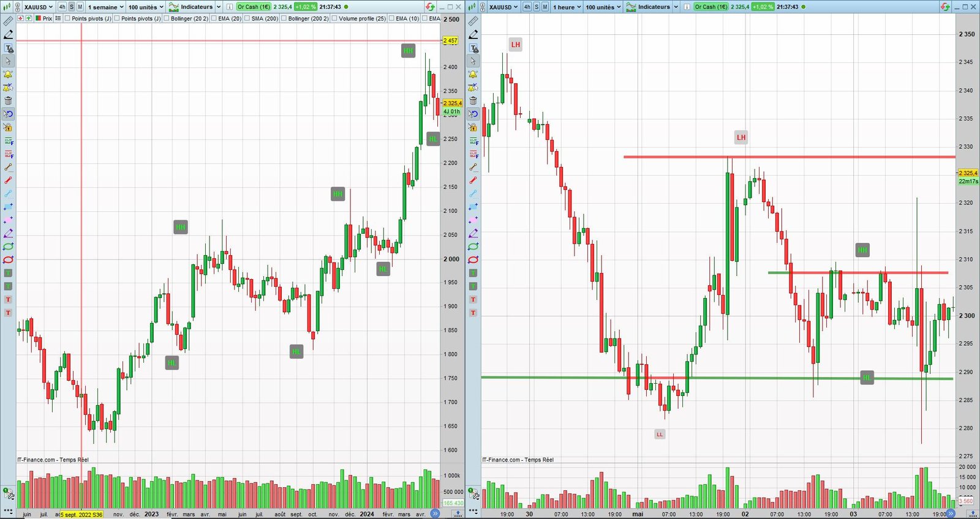This screenshot has height=519, width=980.
Task: Select the green ellipse tool in left chart
Action: coord(8,247)
